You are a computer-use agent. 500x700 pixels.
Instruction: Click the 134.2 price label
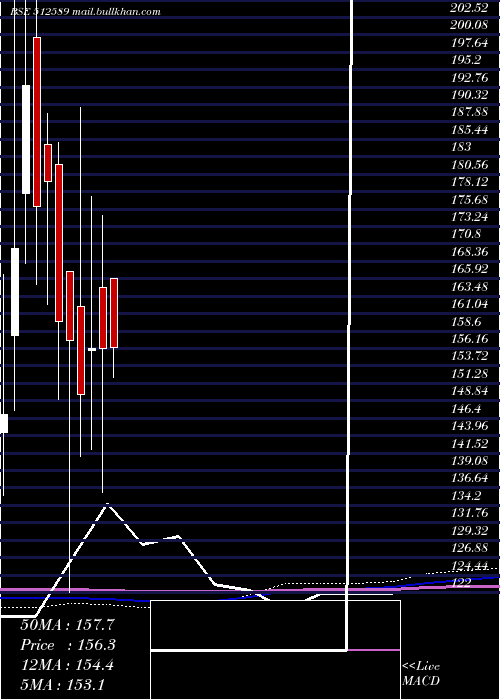466,495
